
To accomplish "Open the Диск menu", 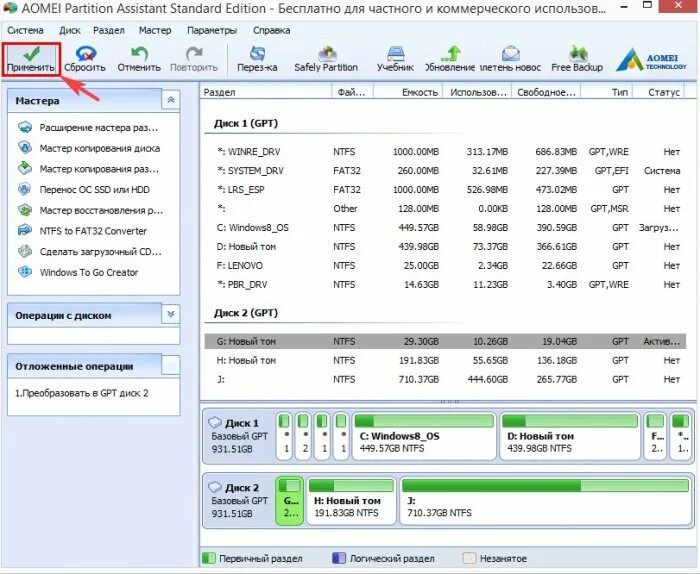I will 70,30.
